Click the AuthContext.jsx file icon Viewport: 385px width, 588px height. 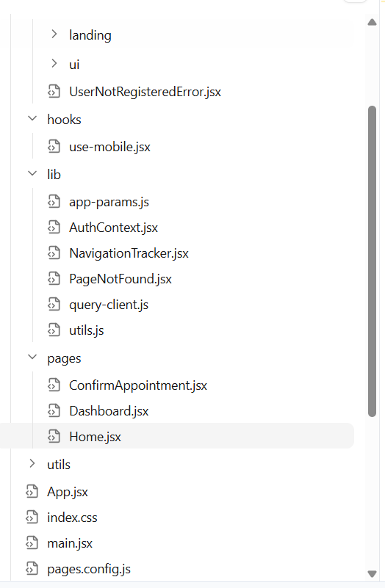pyautogui.click(x=54, y=228)
